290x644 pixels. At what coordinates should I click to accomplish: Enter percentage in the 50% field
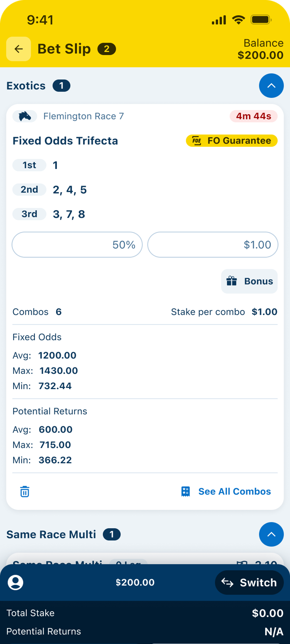(77, 245)
